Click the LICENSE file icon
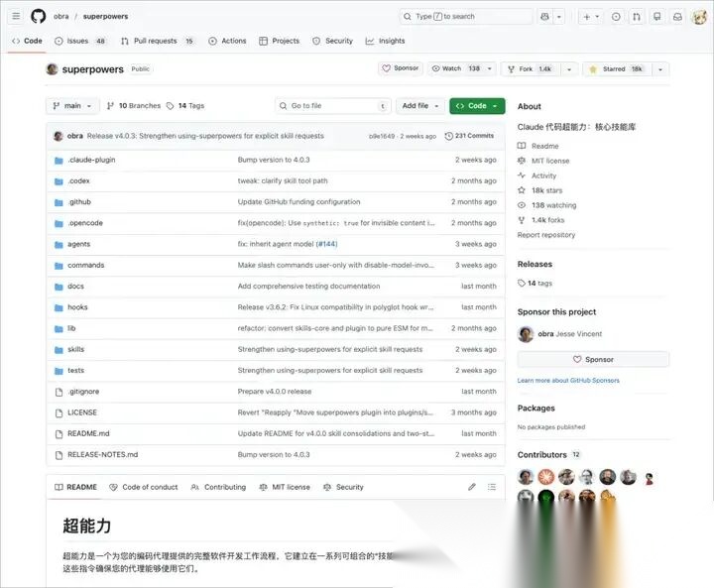 coord(59,413)
